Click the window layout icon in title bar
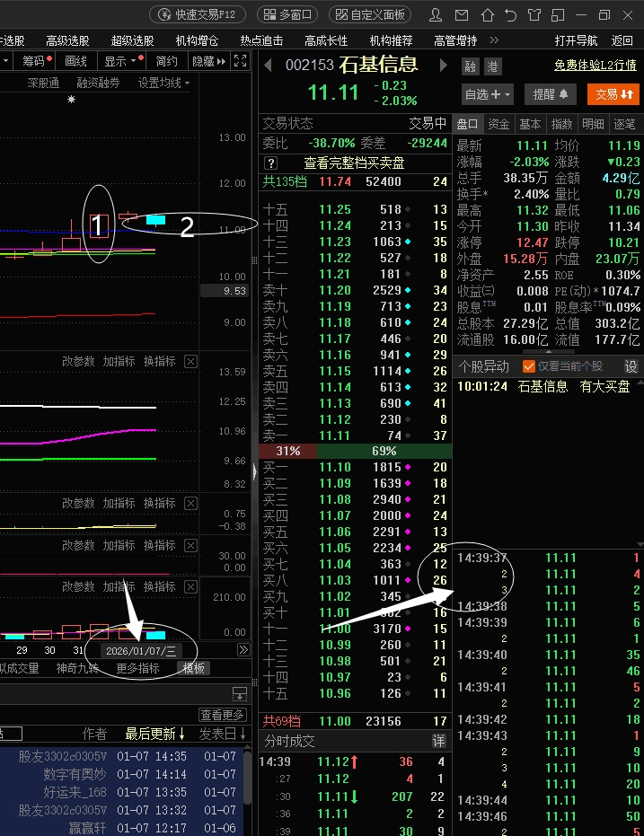 (558, 15)
